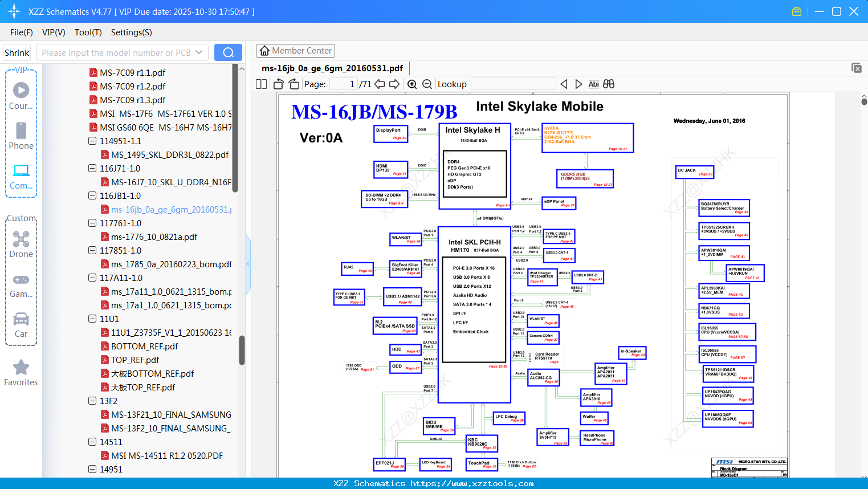This screenshot has height=489, width=868.
Task: Open search with the binoculars icon
Action: coord(609,84)
